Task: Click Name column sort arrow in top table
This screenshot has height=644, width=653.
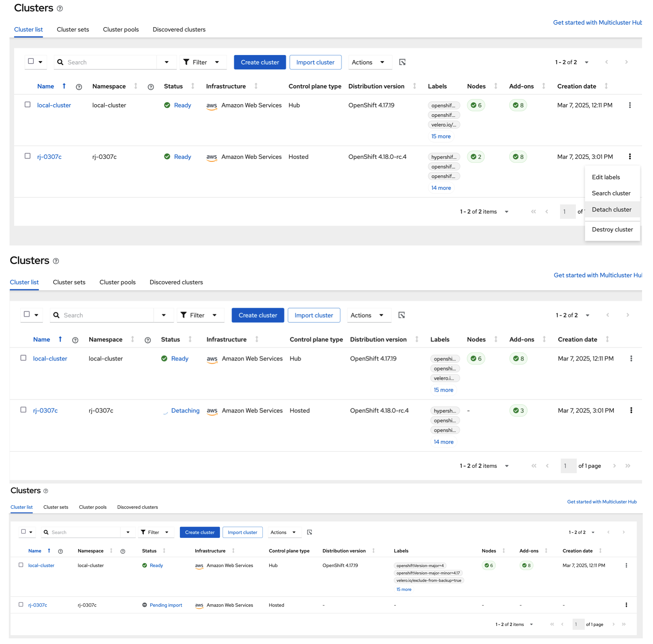Action: [x=64, y=86]
